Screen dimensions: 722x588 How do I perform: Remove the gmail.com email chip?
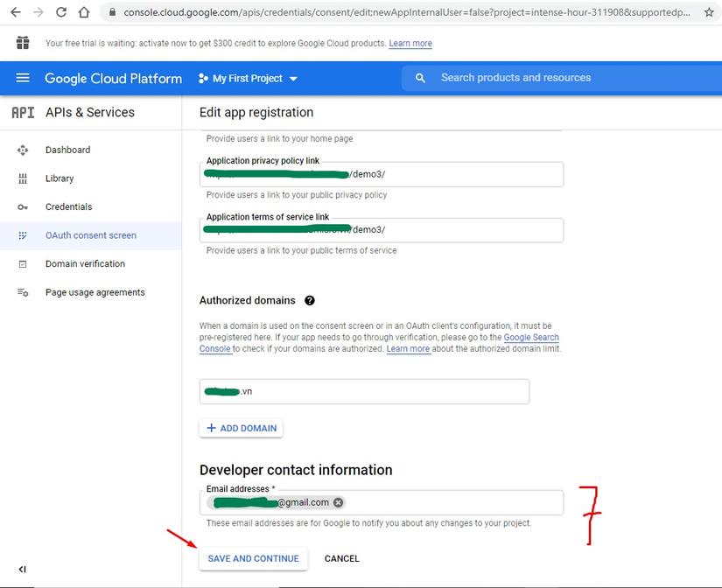(x=338, y=502)
